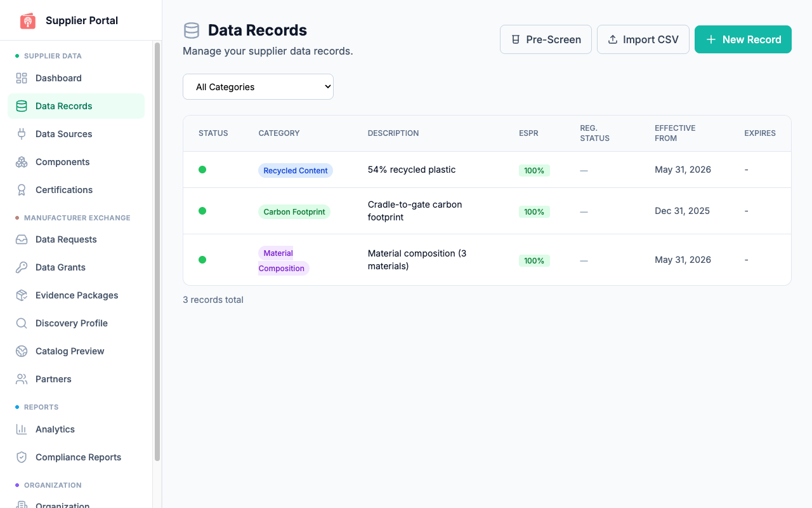
Task: Click the 100% ESPR badge for Carbon Footprint
Action: pyautogui.click(x=534, y=211)
